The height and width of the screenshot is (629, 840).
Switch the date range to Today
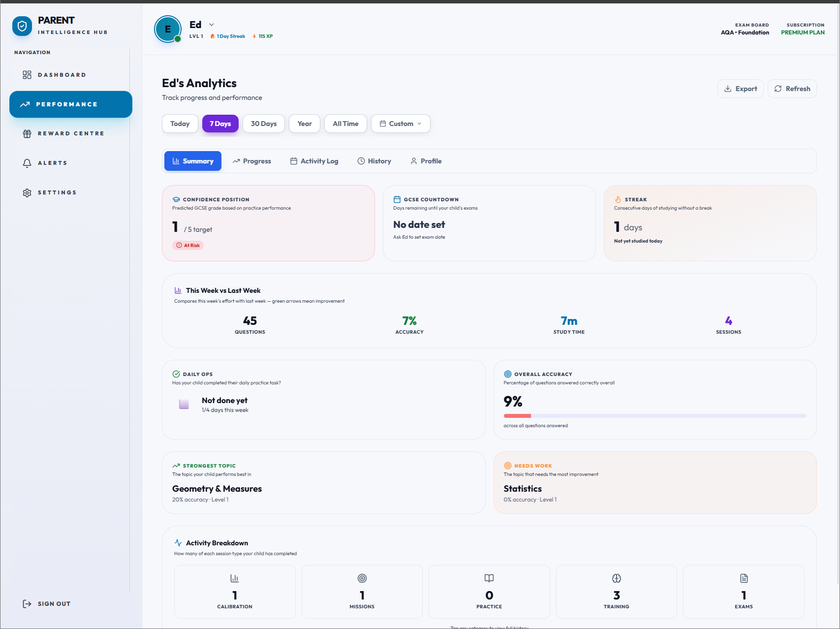coord(180,124)
